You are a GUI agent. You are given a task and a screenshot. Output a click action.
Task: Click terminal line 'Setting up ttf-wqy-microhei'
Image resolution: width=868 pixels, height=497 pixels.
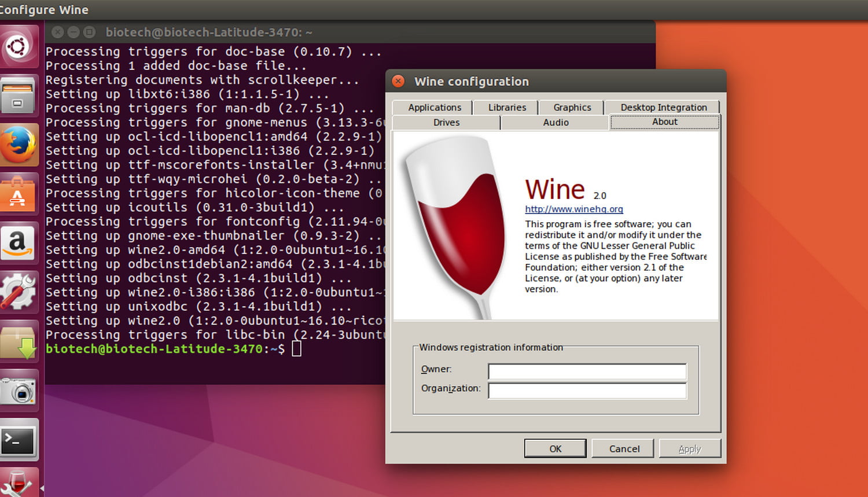pyautogui.click(x=214, y=179)
